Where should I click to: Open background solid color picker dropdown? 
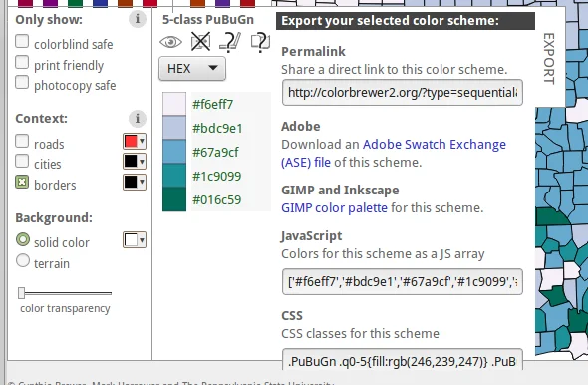(x=135, y=240)
